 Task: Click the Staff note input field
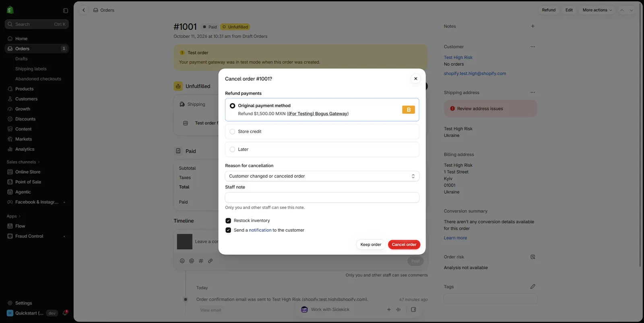pyautogui.click(x=322, y=197)
